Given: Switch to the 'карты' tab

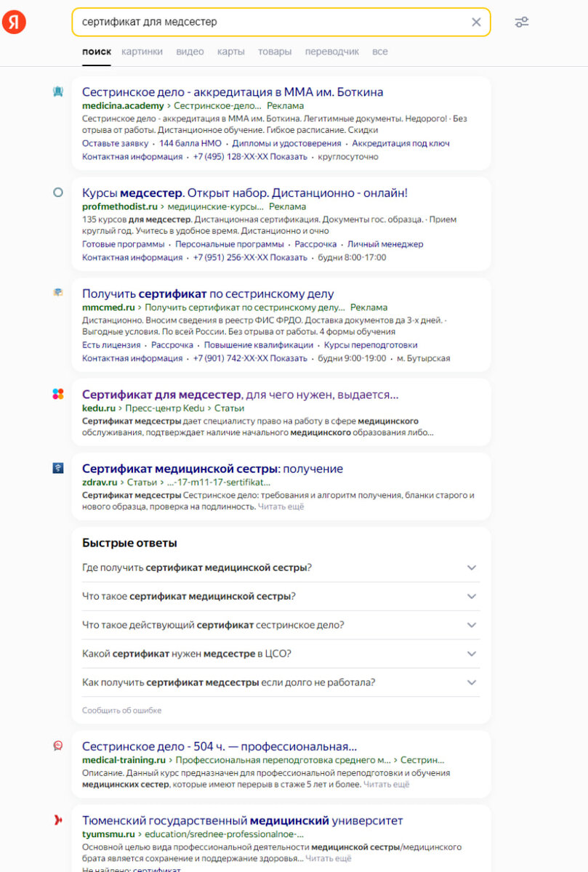Looking at the screenshot, I should pos(230,52).
